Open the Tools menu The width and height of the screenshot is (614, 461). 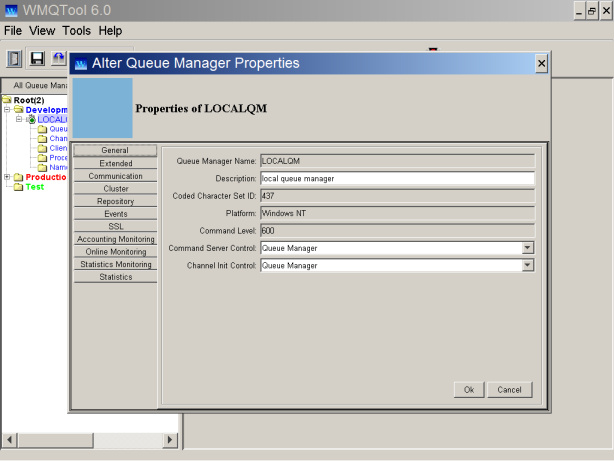tap(77, 31)
